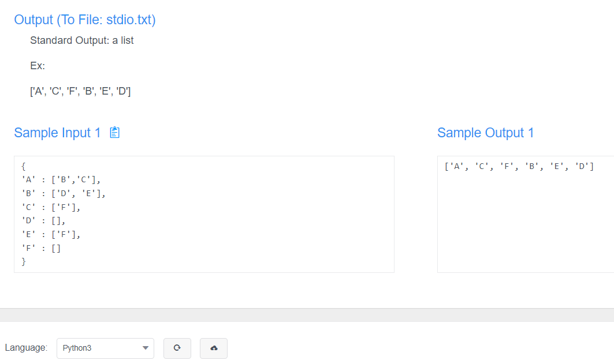Image resolution: width=614 pixels, height=364 pixels.
Task: Click the example list ['A', 'C', 'F', 'B', 'E', 'D']
Action: pos(80,91)
